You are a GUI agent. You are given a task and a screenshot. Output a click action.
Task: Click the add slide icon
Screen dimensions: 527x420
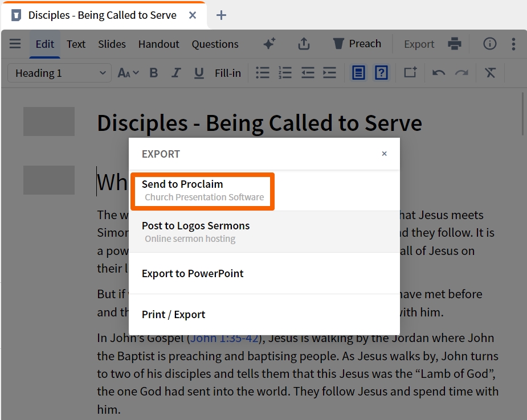pyautogui.click(x=410, y=72)
